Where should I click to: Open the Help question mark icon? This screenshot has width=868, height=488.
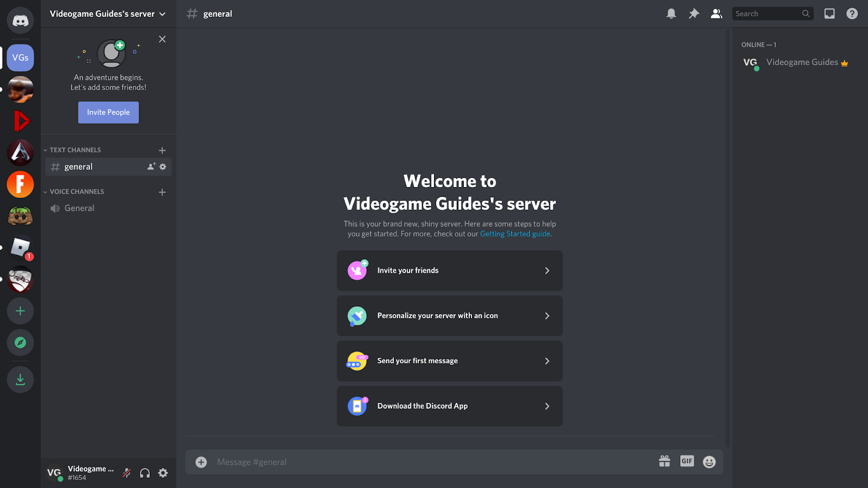pos(852,14)
